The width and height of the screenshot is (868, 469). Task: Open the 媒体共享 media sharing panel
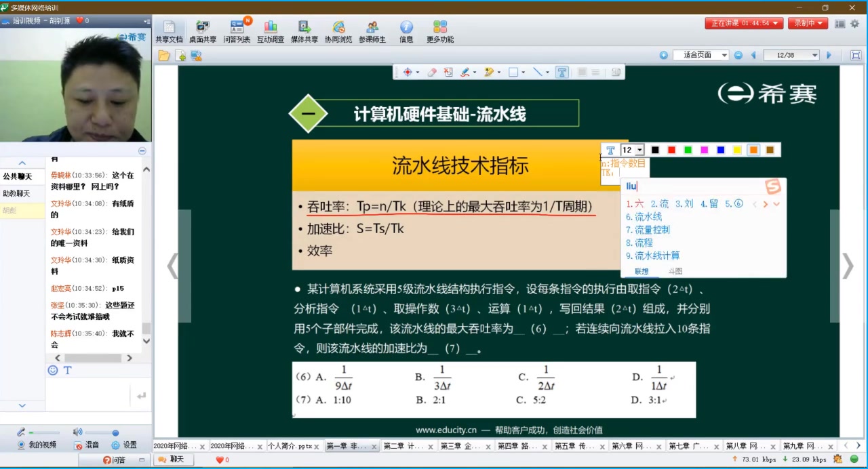click(305, 30)
